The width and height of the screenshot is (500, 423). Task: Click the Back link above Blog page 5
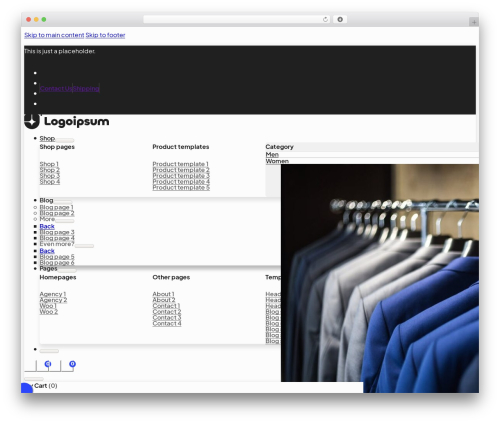(x=47, y=251)
